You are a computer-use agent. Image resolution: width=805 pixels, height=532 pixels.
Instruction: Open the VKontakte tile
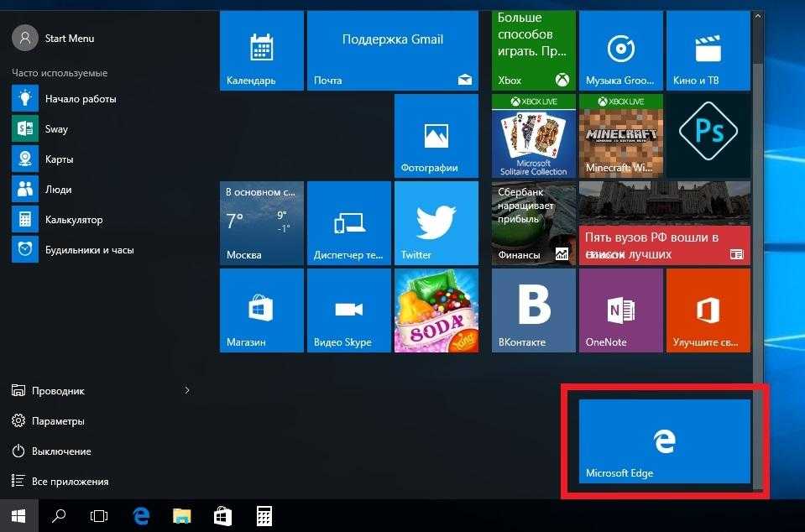tap(533, 310)
